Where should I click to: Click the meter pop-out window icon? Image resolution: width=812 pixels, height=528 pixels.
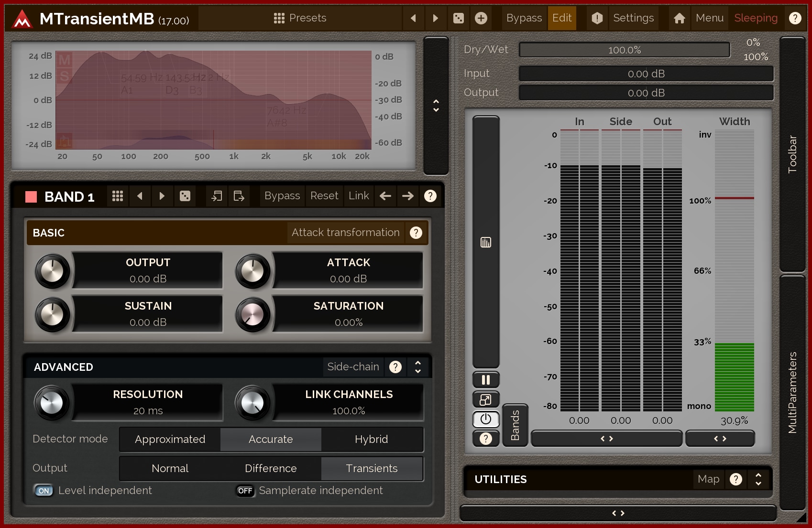point(485,399)
